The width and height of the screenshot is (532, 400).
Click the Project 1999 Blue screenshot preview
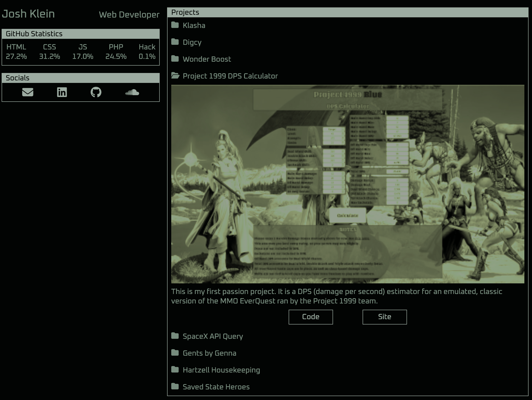pyautogui.click(x=348, y=184)
